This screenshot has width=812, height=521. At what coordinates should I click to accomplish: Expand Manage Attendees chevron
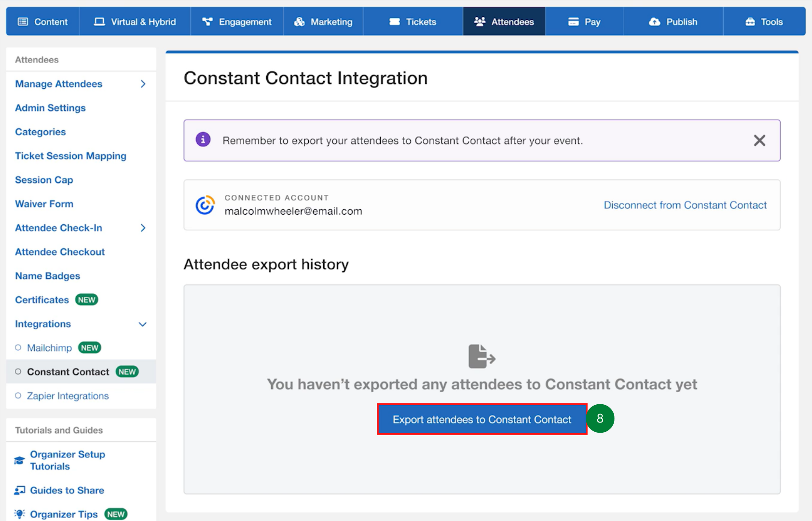(x=143, y=84)
